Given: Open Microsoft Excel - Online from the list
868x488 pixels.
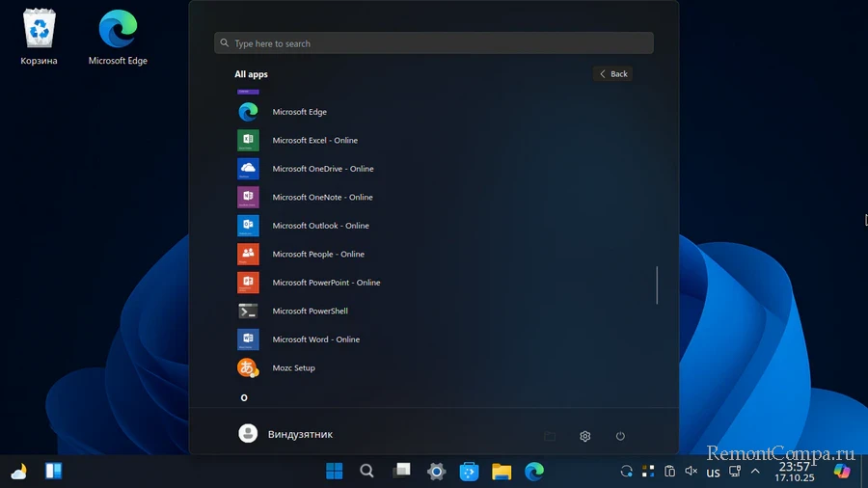Looking at the screenshot, I should click(x=314, y=141).
